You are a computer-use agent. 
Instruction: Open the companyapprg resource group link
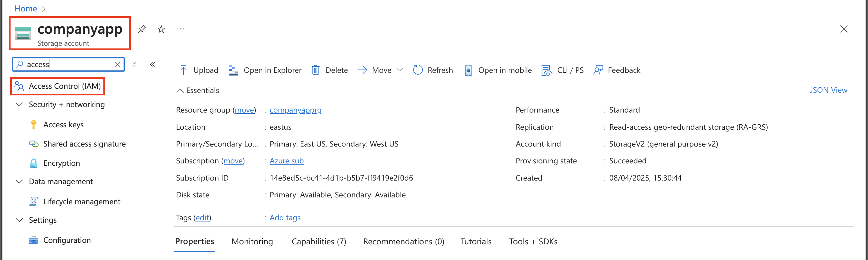pyautogui.click(x=295, y=110)
